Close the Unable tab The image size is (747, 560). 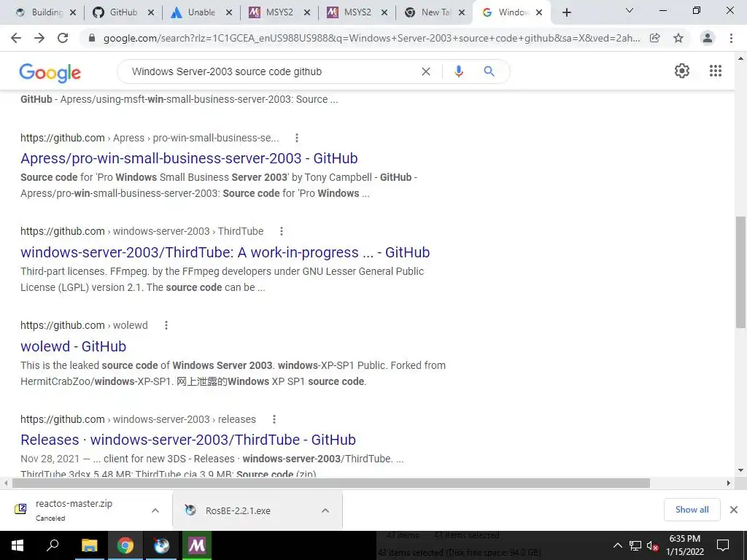coord(229,13)
